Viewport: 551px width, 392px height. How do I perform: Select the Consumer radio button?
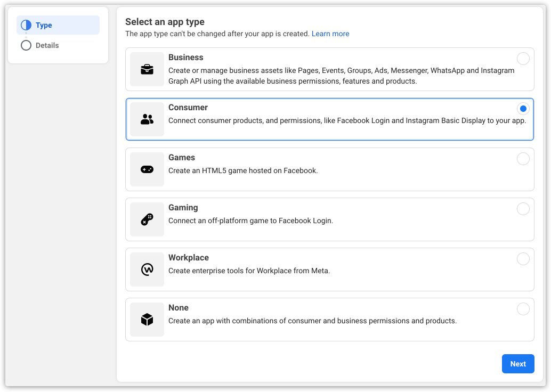[523, 109]
